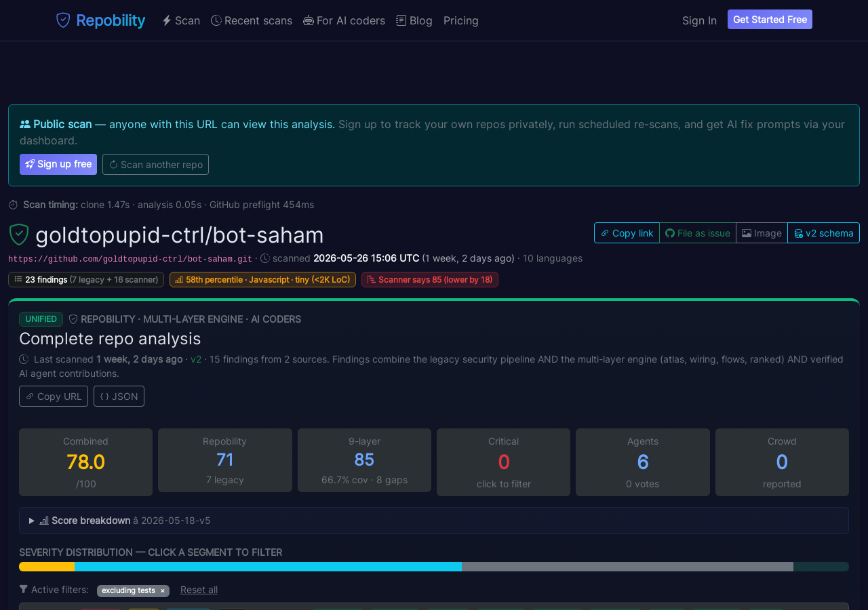Viewport: 868px width, 610px height.
Task: Click the chain icon on Copy URL
Action: 30,396
